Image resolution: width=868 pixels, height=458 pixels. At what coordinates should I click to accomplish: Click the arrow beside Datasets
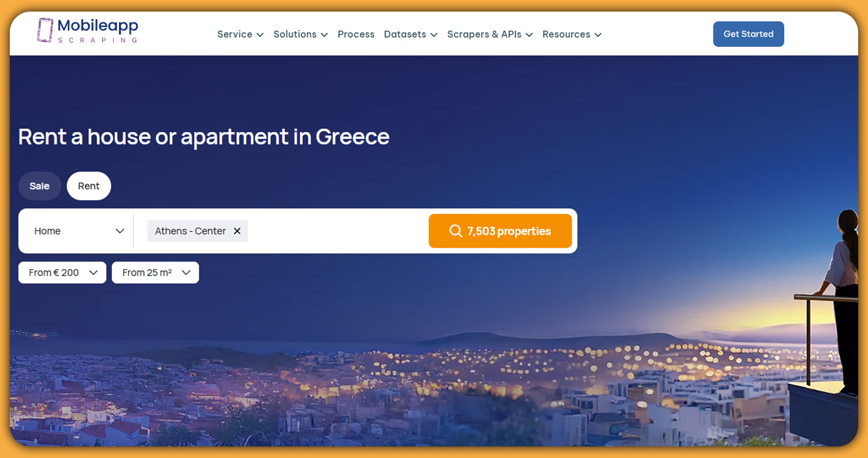click(x=434, y=35)
